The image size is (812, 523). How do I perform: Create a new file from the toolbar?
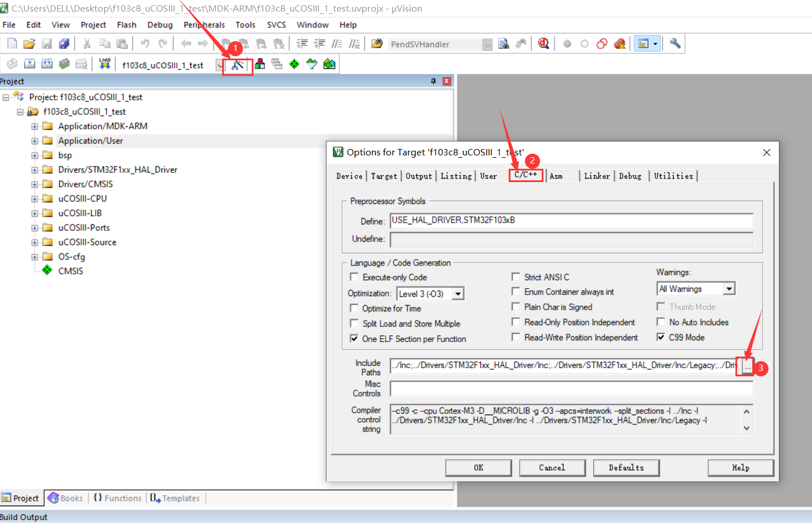[12, 43]
